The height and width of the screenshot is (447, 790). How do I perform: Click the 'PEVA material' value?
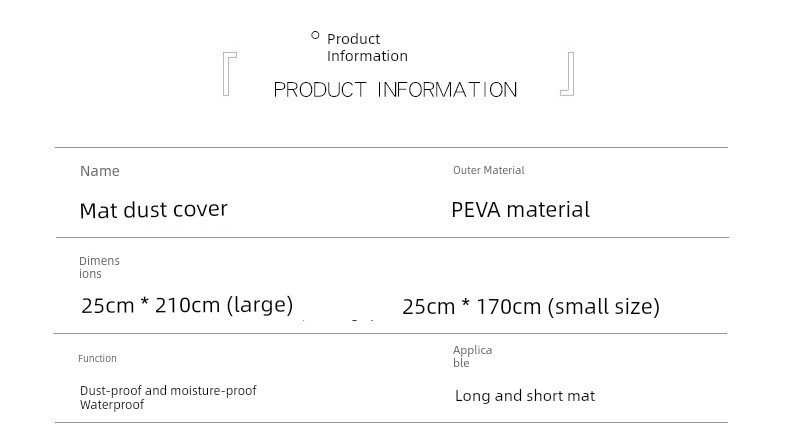[x=520, y=210]
